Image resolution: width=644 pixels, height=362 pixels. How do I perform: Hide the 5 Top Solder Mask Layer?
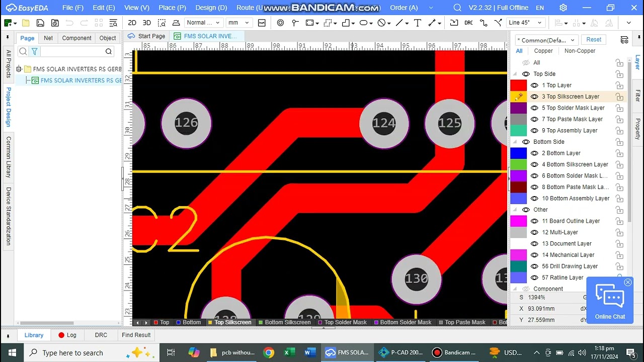pos(534,108)
